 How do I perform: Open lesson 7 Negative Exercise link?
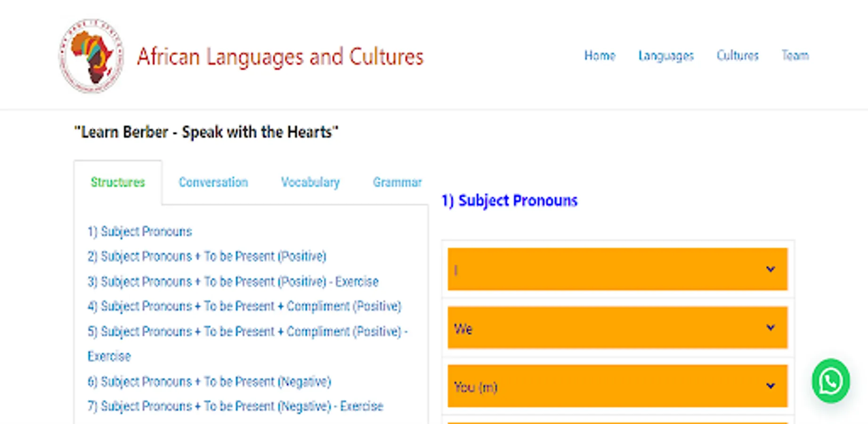click(235, 407)
